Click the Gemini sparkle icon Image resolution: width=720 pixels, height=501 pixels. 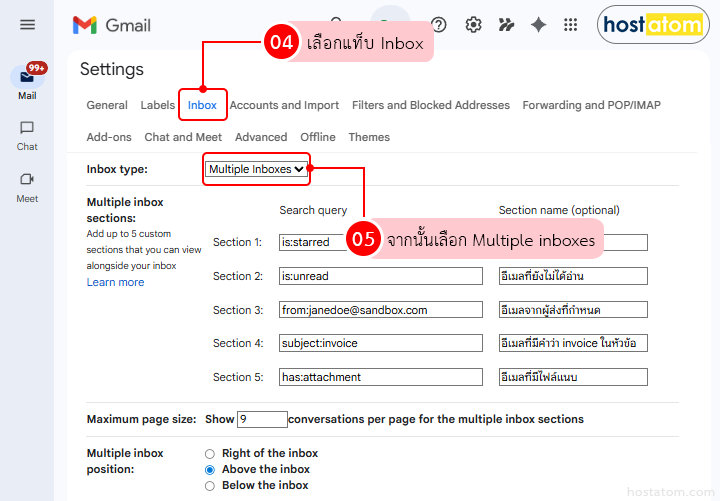(538, 25)
